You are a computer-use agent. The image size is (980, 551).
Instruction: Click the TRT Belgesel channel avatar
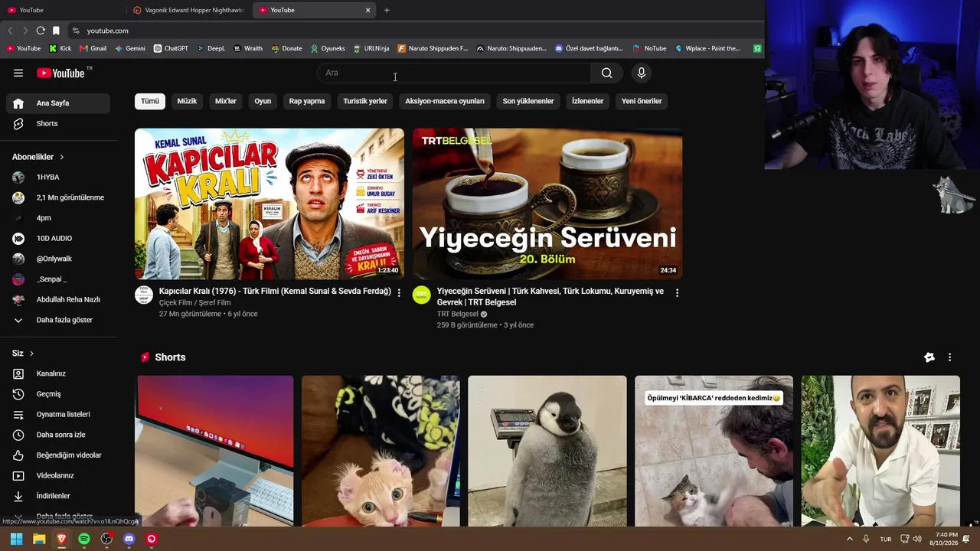coord(422,295)
